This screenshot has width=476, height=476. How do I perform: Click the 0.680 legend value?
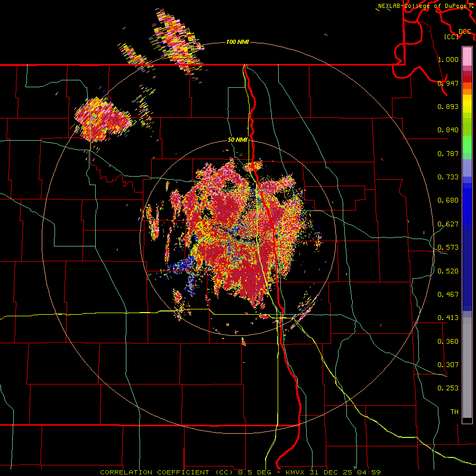[x=448, y=200]
